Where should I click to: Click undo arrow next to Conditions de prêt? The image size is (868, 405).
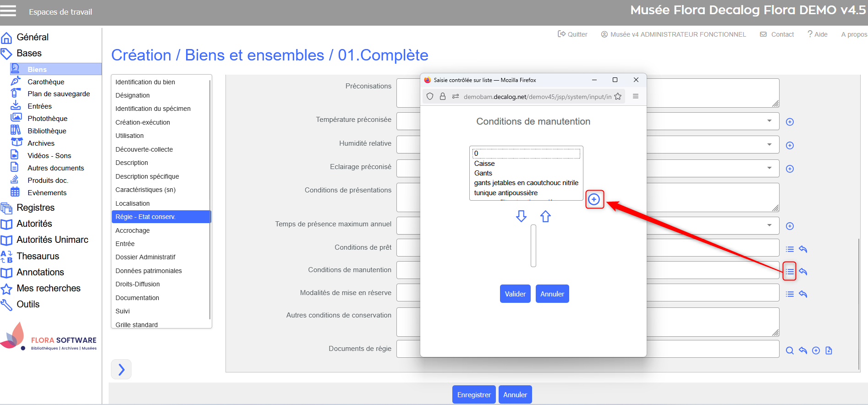803,249
